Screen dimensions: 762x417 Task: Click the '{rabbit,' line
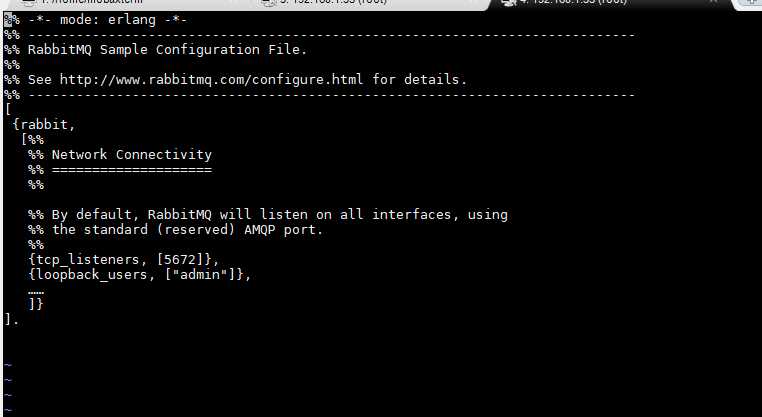(x=44, y=124)
